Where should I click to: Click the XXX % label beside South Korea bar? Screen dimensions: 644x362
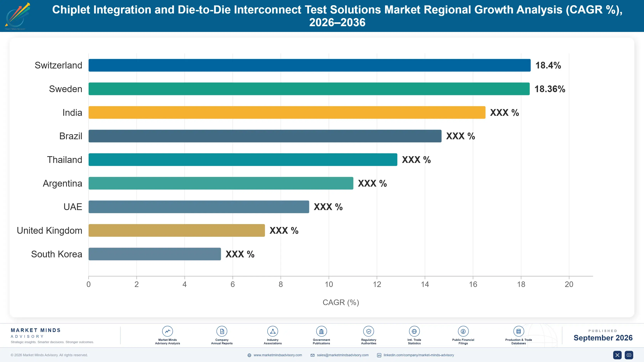(240, 254)
